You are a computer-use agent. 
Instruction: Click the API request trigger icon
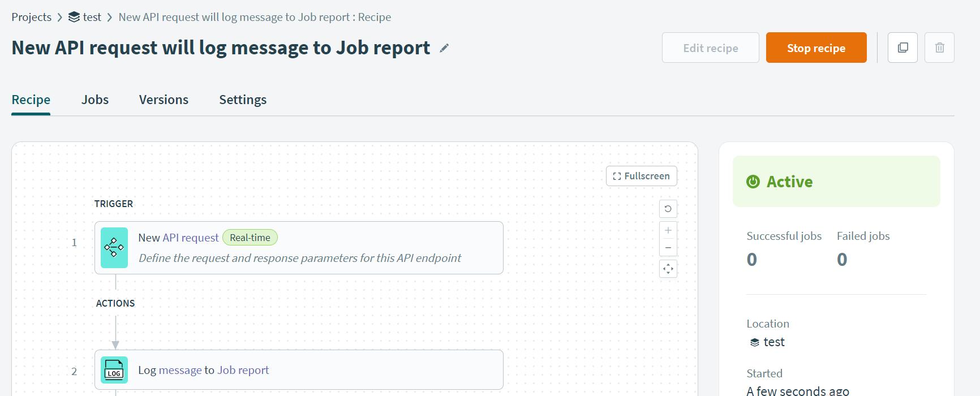pyautogui.click(x=114, y=248)
